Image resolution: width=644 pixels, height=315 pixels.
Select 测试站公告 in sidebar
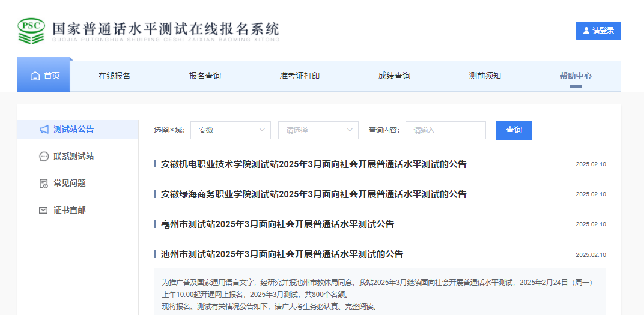78,129
